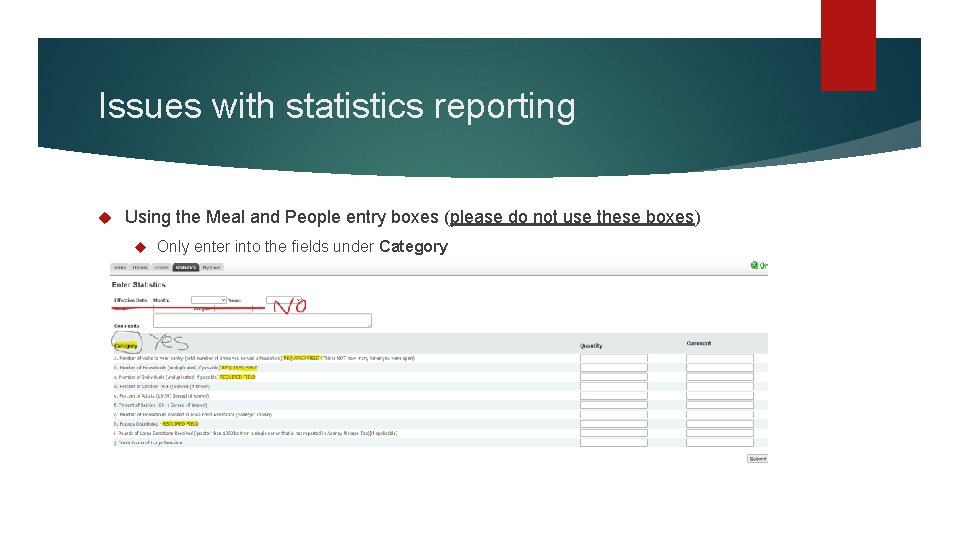Click the "Enter Statistics" heading

138,285
